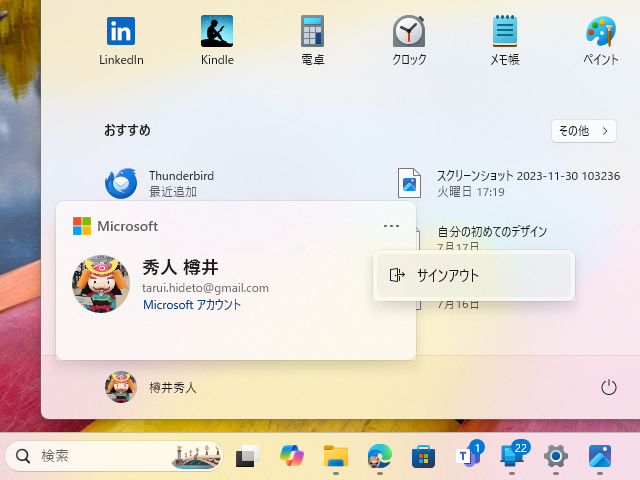The height and width of the screenshot is (480, 640).
Task: Open Microsoft Edge from the taskbar
Action: pyautogui.click(x=380, y=456)
